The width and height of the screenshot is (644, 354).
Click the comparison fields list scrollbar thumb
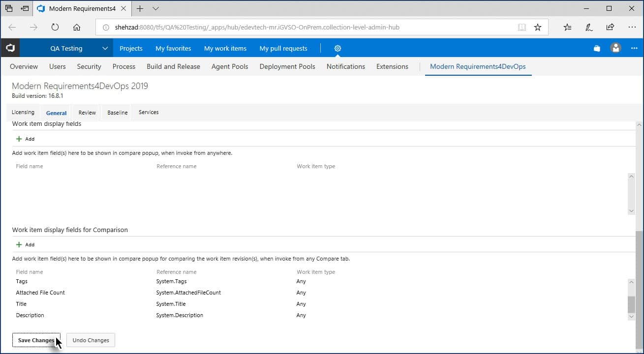click(631, 304)
